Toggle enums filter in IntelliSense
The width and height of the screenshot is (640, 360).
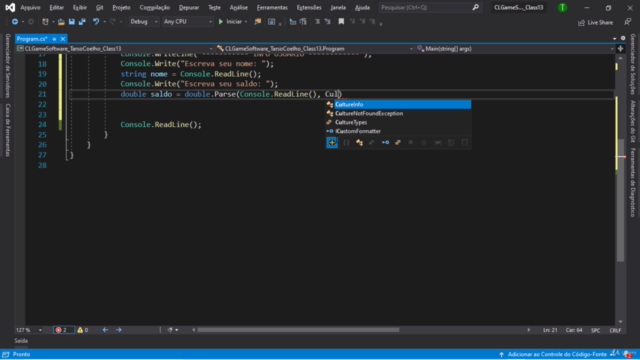click(x=398, y=142)
